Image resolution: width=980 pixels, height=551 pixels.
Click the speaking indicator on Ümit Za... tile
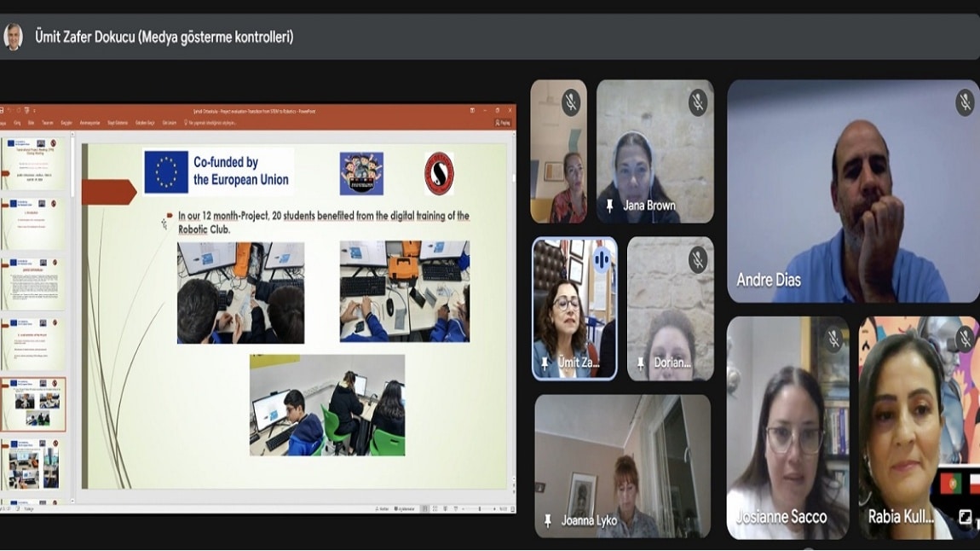click(x=602, y=259)
